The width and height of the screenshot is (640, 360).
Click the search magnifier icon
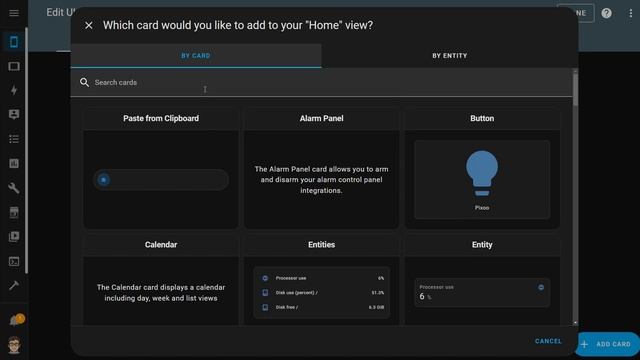click(x=84, y=82)
